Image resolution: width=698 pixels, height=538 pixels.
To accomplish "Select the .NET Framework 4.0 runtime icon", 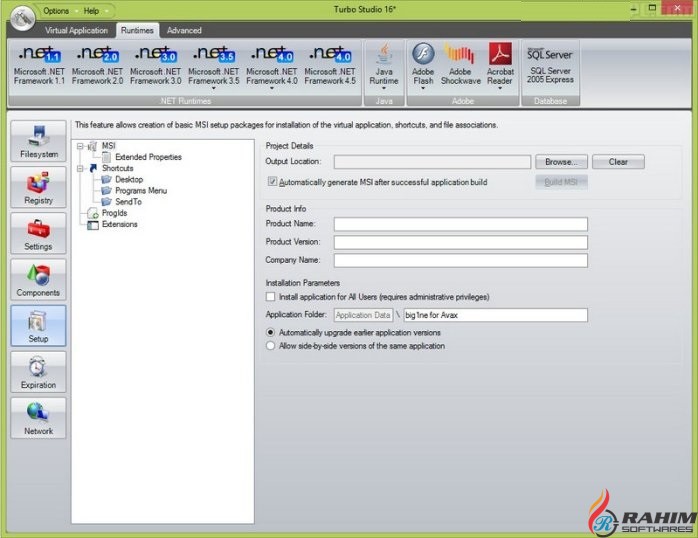I will pos(272,54).
